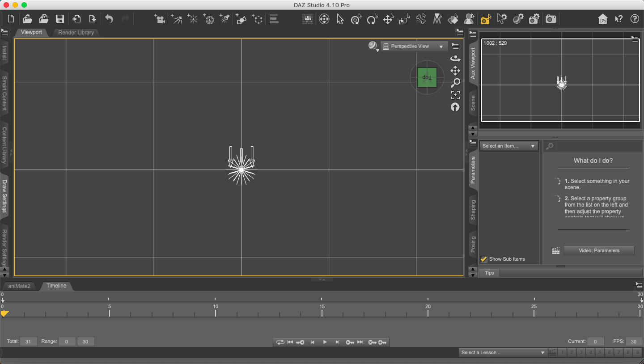Click the FPS input field
644x364 pixels.
pyautogui.click(x=634, y=342)
